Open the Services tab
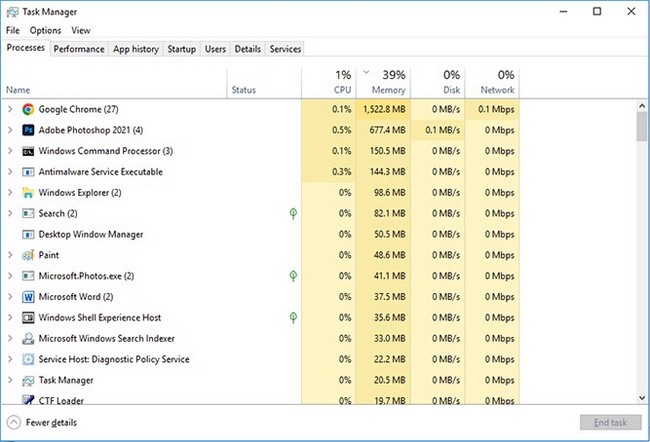Viewport: 650px width, 442px height. 285,49
